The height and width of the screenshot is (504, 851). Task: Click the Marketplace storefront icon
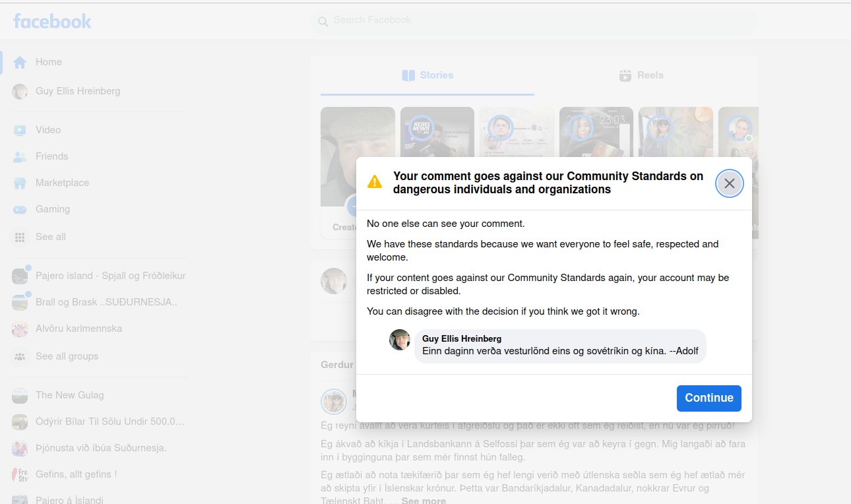point(20,183)
